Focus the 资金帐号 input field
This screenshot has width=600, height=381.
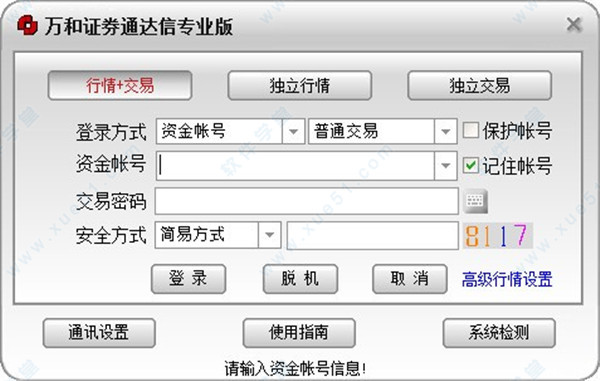295,166
